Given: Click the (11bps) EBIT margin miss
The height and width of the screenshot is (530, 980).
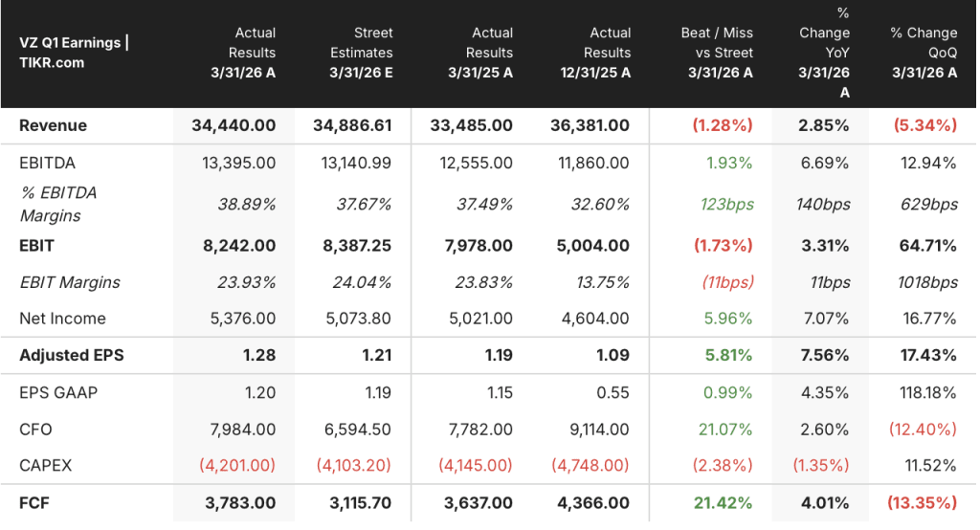Looking at the screenshot, I should tap(728, 282).
